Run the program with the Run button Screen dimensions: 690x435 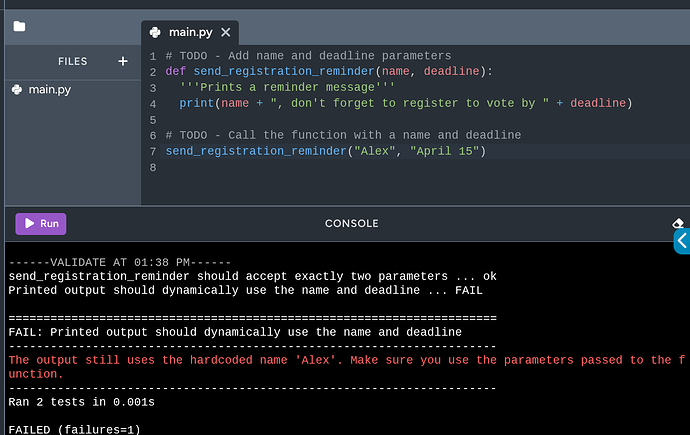coord(41,223)
